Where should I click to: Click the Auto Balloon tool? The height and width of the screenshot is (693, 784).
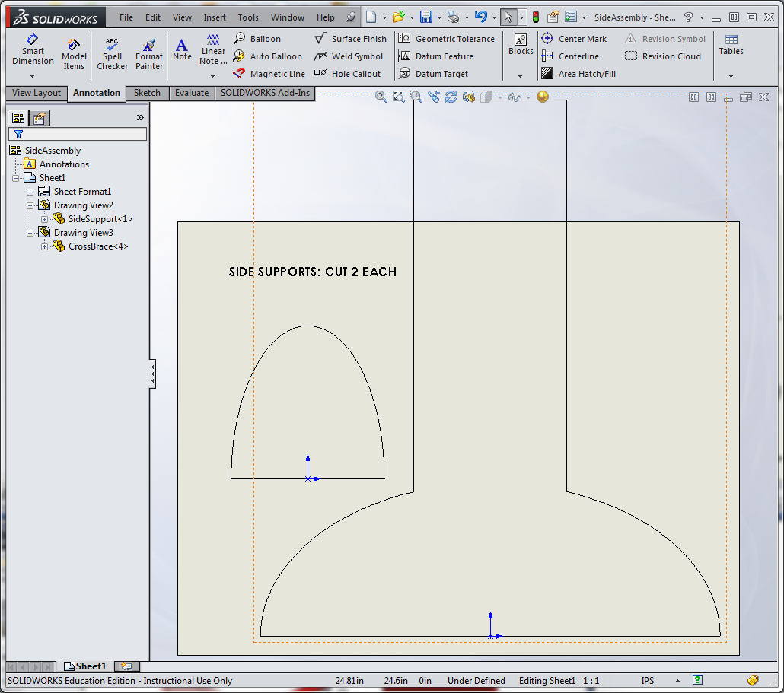tap(268, 56)
